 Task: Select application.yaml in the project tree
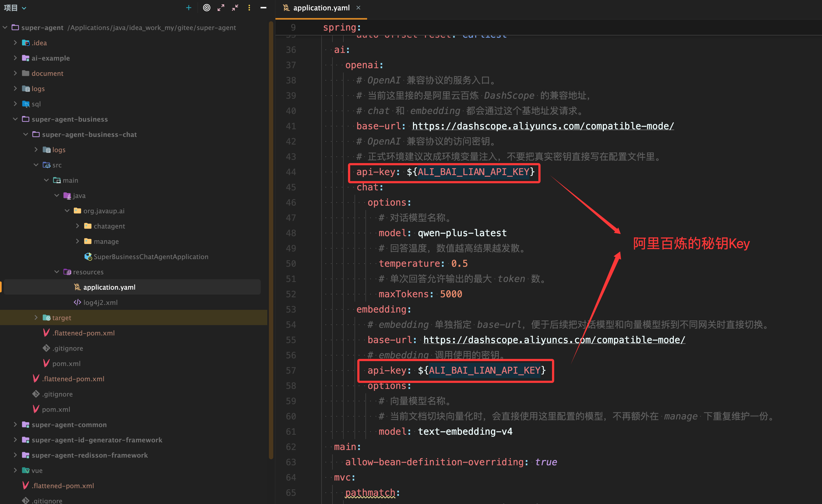tap(109, 287)
